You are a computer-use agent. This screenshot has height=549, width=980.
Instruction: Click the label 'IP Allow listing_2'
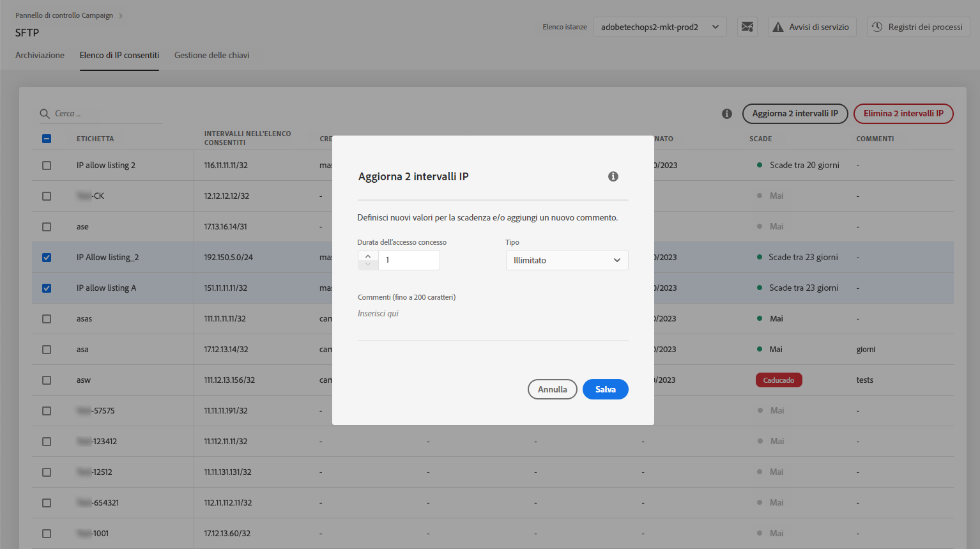click(107, 258)
